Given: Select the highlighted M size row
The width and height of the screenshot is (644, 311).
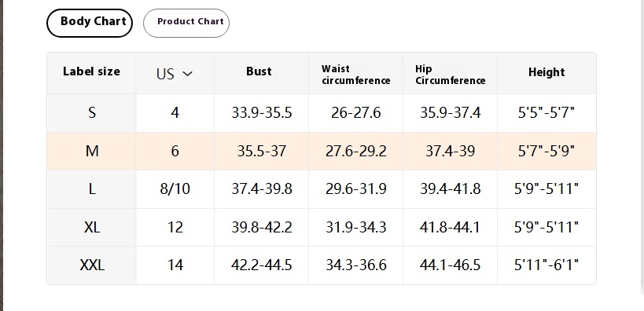Looking at the screenshot, I should [322, 151].
